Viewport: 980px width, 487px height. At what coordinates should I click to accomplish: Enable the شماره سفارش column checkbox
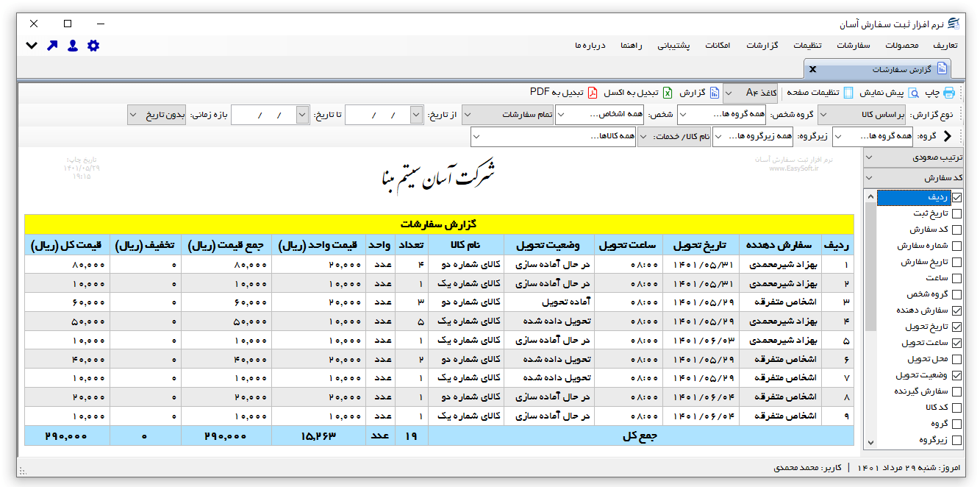[956, 246]
